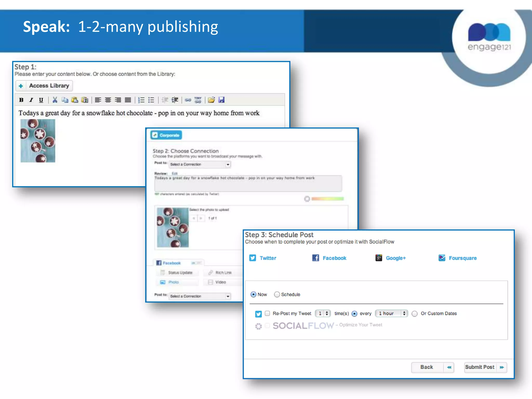Image resolution: width=532 pixels, height=399 pixels.
Task: Toggle Bold formatting in Step 1 editor
Action: point(21,100)
